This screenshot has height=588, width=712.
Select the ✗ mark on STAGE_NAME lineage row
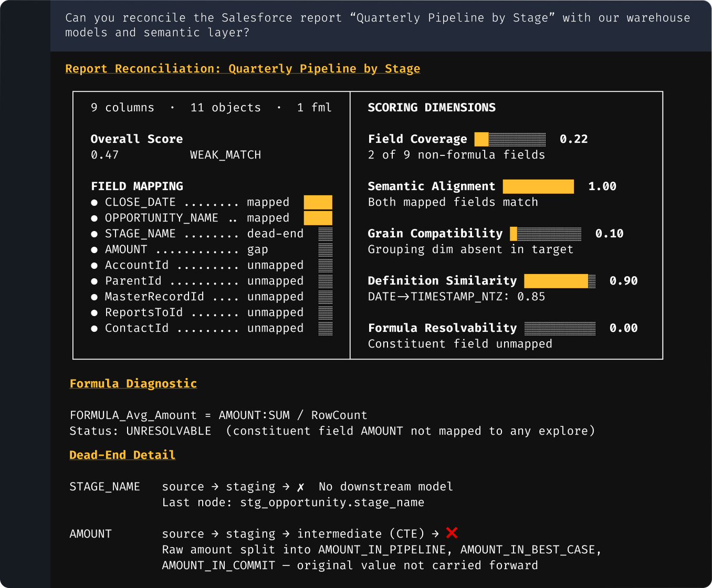coord(300,487)
